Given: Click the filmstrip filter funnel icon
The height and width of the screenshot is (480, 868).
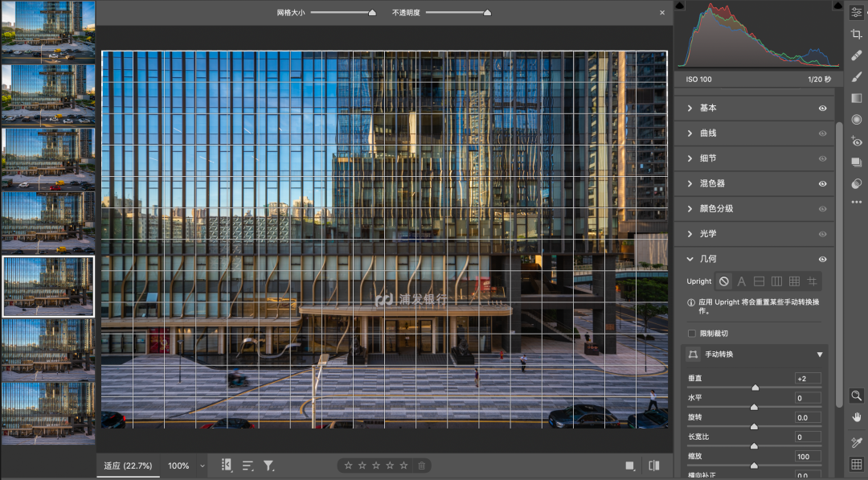Looking at the screenshot, I should coord(268,466).
